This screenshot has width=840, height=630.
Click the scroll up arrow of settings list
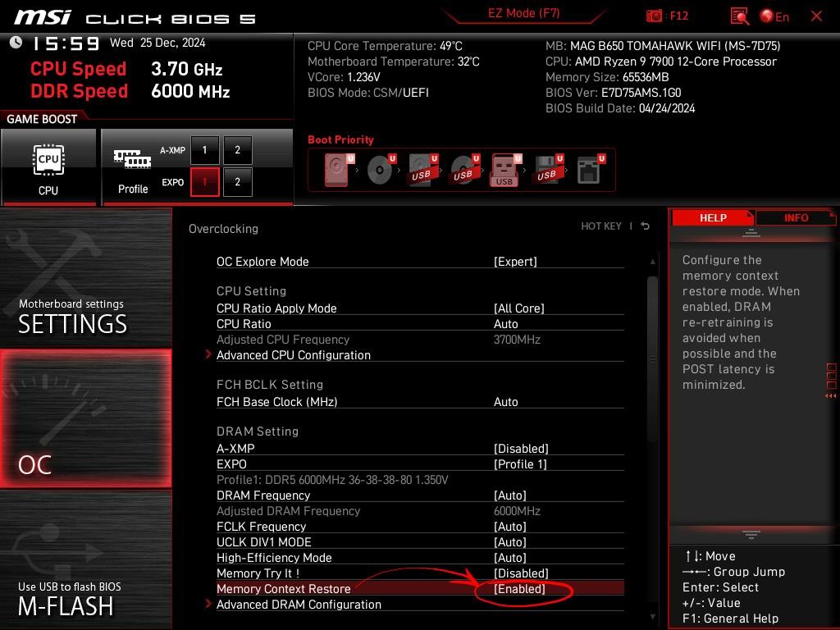point(652,262)
